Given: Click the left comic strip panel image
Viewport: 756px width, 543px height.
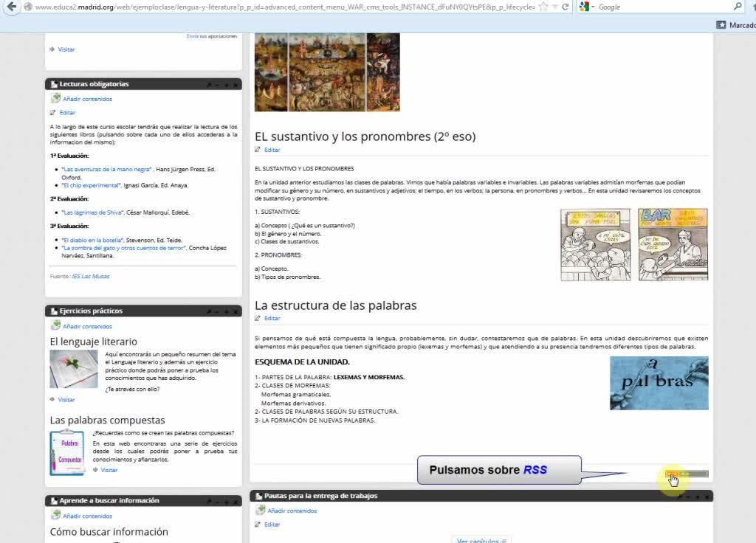Looking at the screenshot, I should click(x=596, y=245).
